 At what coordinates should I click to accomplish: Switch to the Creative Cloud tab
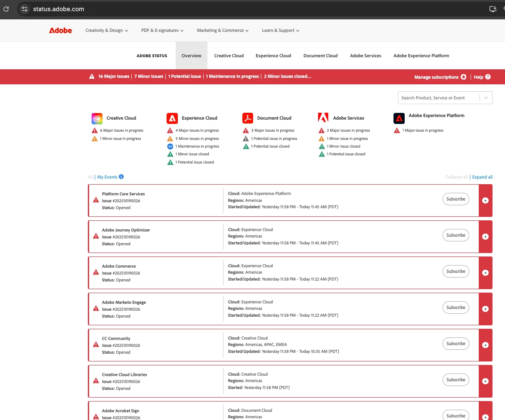[x=229, y=56]
